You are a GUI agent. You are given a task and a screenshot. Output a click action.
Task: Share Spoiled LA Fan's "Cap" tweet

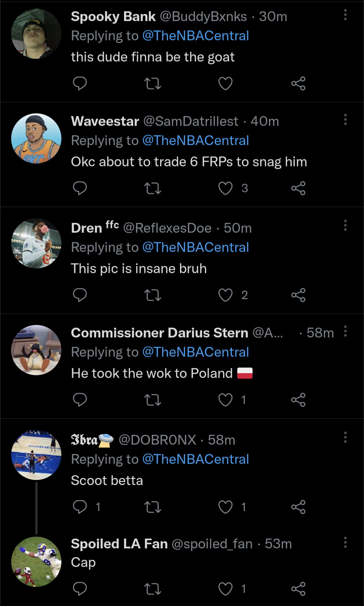[298, 589]
